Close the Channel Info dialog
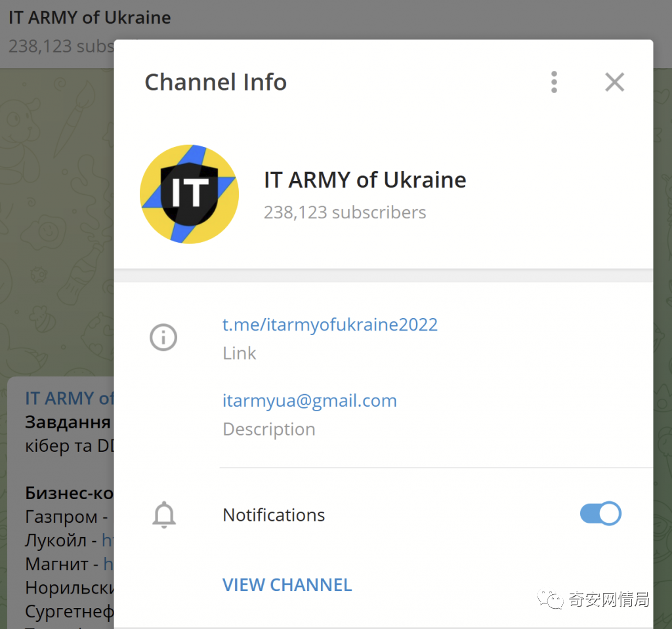The image size is (672, 629). tap(614, 82)
